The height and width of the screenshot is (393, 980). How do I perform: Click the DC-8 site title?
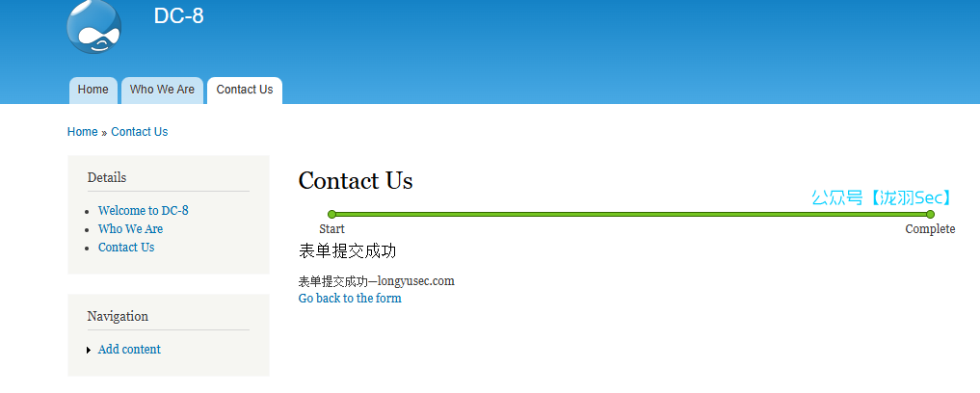(178, 15)
